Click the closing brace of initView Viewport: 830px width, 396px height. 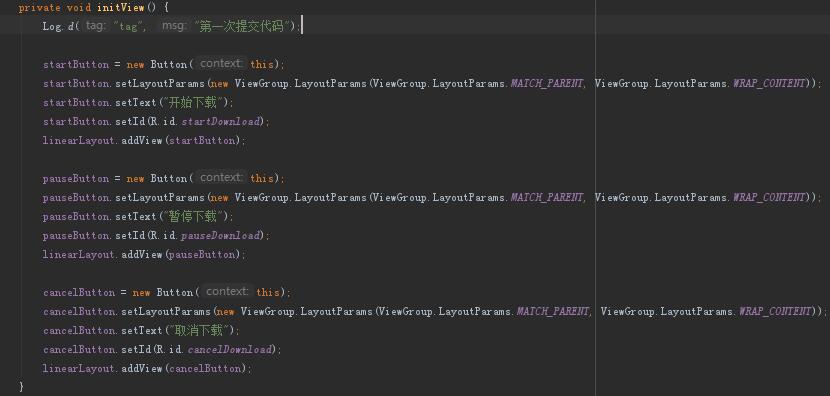pyautogui.click(x=21, y=387)
